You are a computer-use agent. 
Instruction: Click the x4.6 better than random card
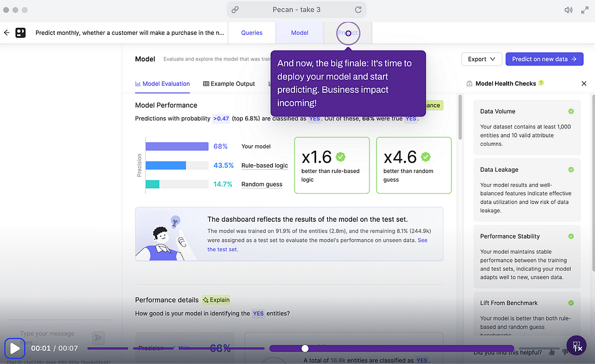tap(414, 165)
